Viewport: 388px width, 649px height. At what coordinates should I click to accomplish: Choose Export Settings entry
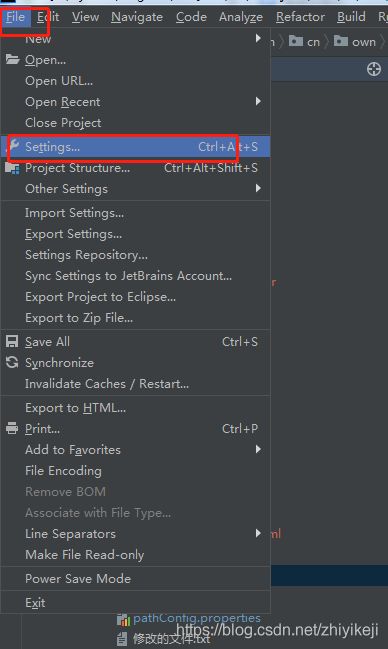[x=135, y=234]
